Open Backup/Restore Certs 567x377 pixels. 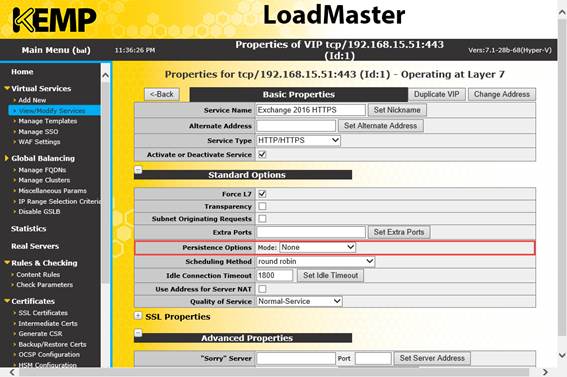[52, 344]
